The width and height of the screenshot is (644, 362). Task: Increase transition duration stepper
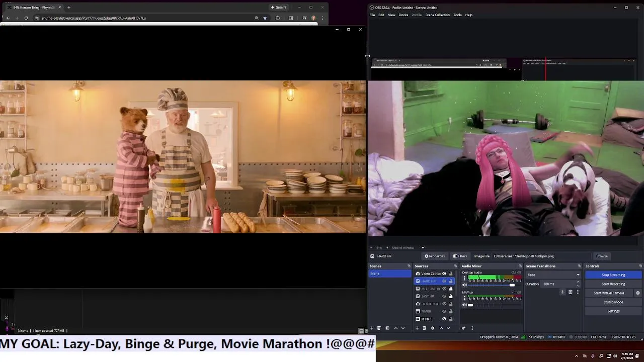click(578, 283)
